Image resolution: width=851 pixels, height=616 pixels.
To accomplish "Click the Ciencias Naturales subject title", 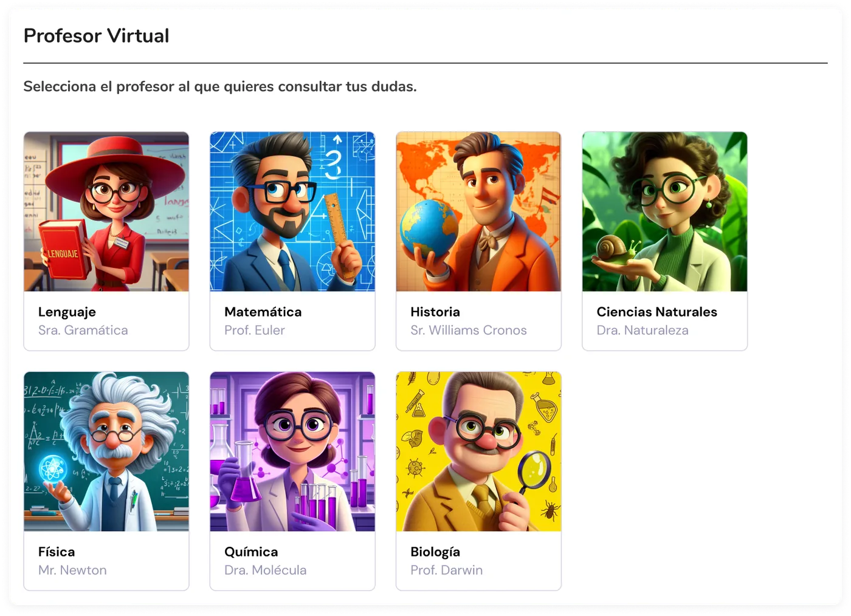I will 656,312.
